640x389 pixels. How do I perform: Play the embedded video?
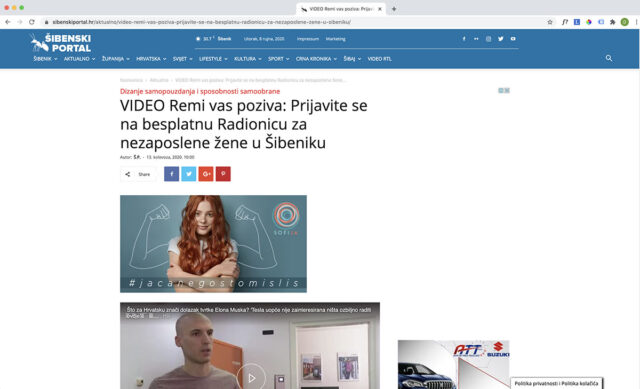[251, 378]
